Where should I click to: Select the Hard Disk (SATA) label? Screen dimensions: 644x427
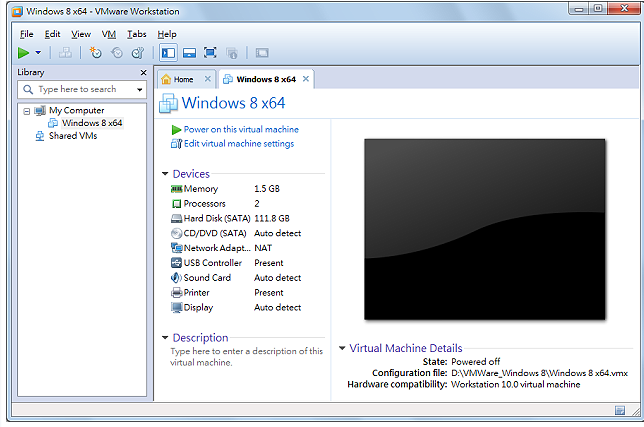[217, 218]
